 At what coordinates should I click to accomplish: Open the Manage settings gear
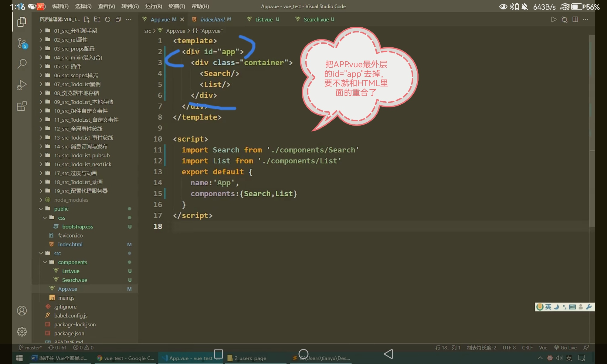pyautogui.click(x=22, y=332)
